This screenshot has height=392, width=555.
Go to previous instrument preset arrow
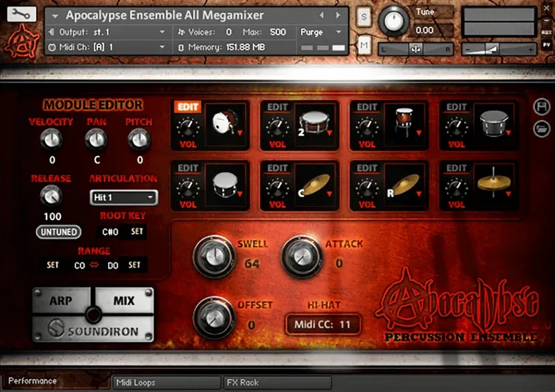(x=322, y=15)
